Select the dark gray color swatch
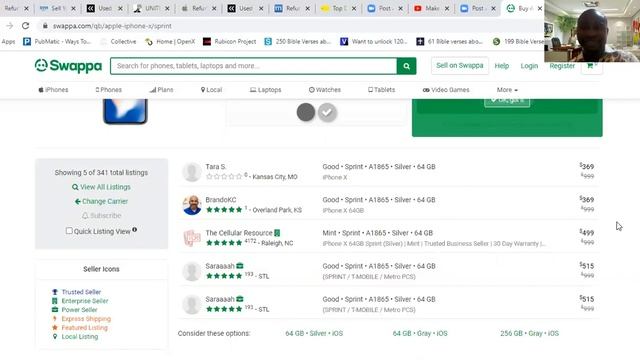The height and width of the screenshot is (360, 640). click(306, 112)
